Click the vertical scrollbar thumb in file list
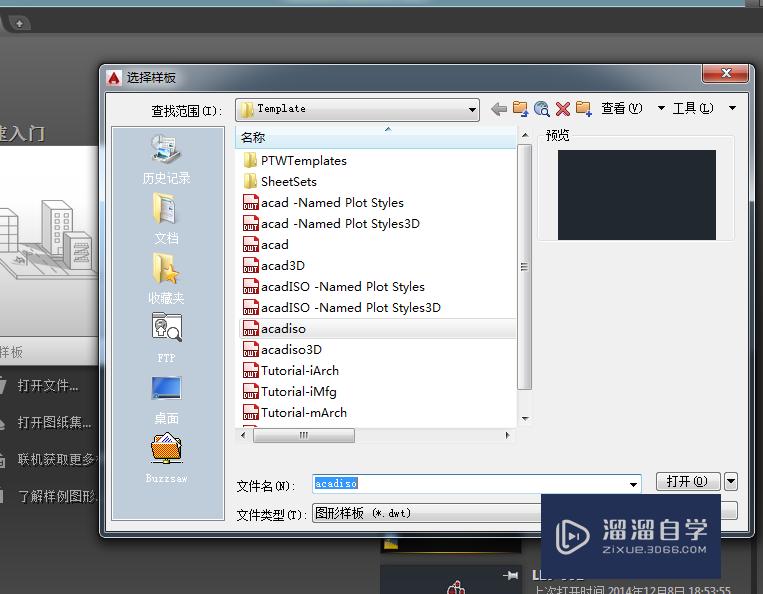 coord(524,267)
